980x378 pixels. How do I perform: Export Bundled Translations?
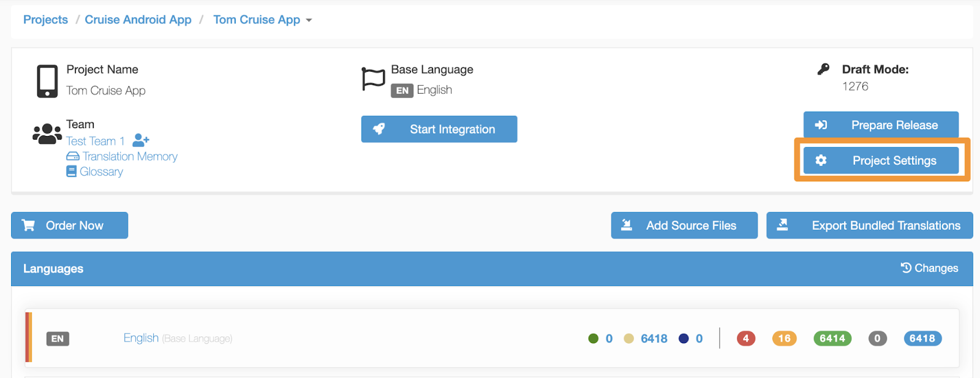(869, 225)
